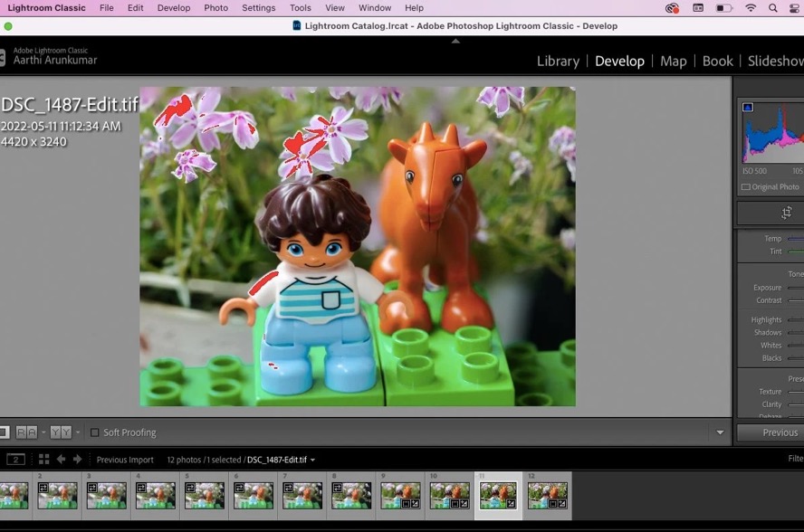Open the Help menu
This screenshot has height=532, width=804.
pos(415,7)
